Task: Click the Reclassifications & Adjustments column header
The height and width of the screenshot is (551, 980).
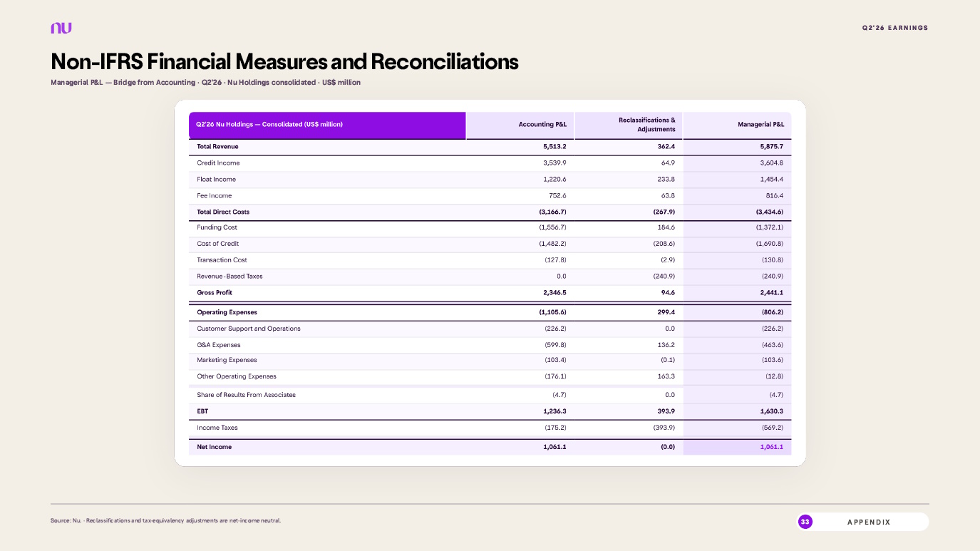Action: coord(647,125)
